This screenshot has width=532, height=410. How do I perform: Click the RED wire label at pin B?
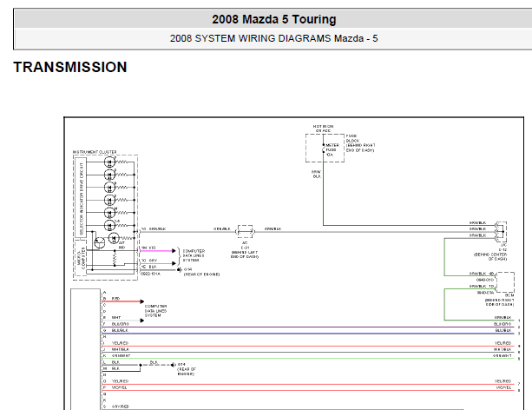point(115,299)
